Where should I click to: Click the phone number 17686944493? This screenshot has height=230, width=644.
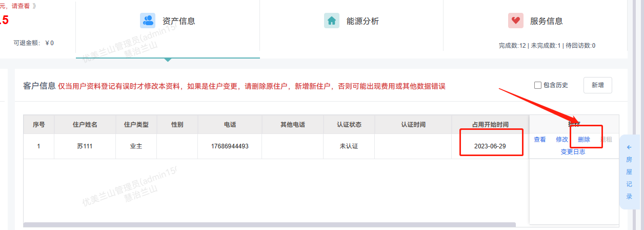click(x=230, y=146)
